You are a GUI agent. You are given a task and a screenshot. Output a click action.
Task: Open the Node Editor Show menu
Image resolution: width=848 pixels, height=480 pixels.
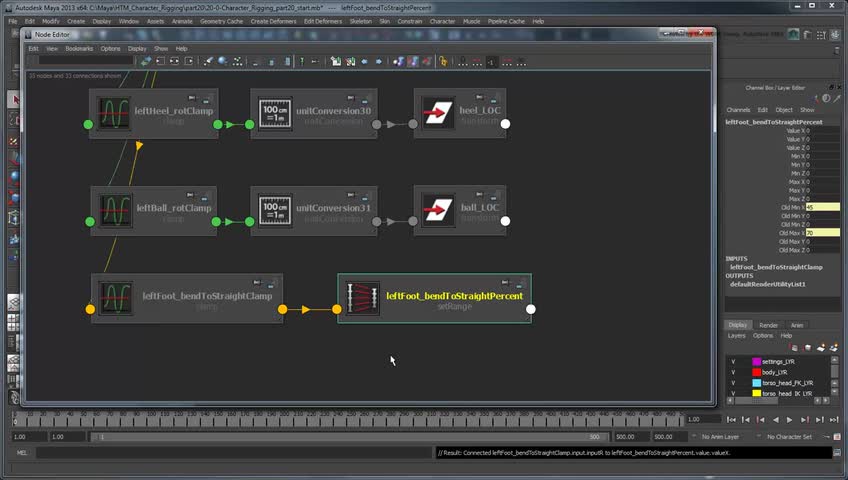click(x=161, y=49)
